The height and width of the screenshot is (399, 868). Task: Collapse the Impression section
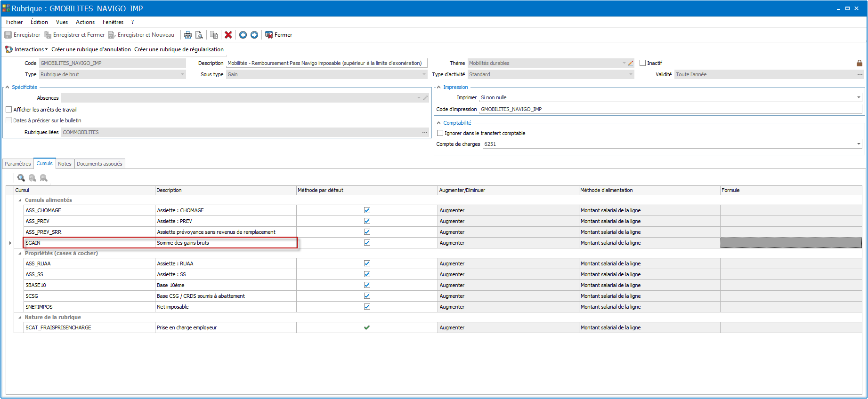point(439,87)
